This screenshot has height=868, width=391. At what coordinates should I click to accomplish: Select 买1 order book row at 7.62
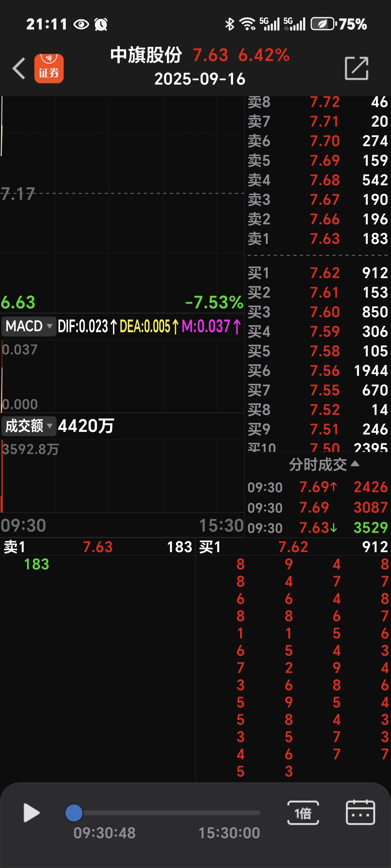317,273
